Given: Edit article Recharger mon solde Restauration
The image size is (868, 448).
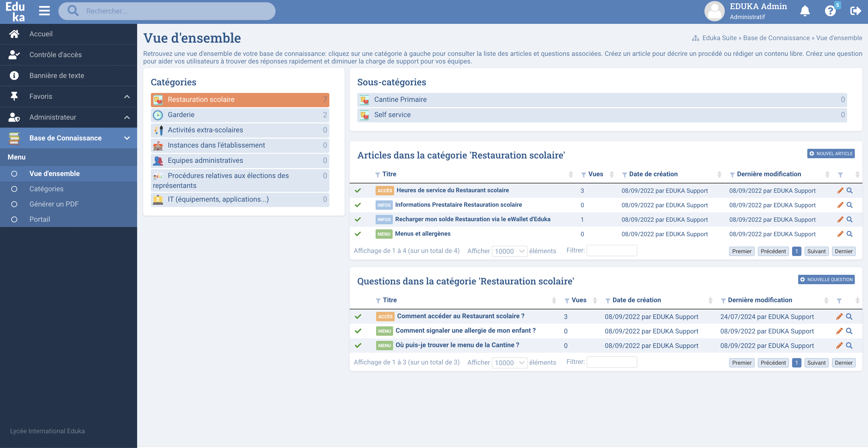Looking at the screenshot, I should (x=840, y=219).
